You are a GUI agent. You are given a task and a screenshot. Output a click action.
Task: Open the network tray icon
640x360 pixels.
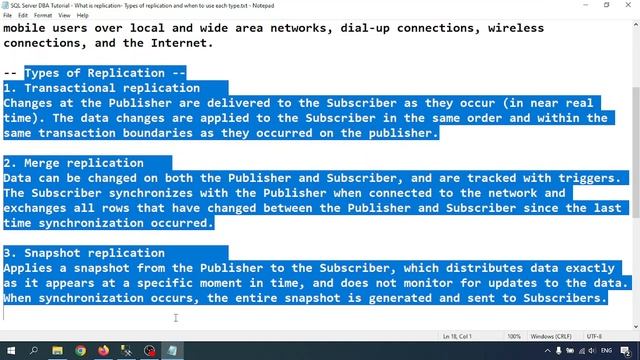tap(582, 351)
